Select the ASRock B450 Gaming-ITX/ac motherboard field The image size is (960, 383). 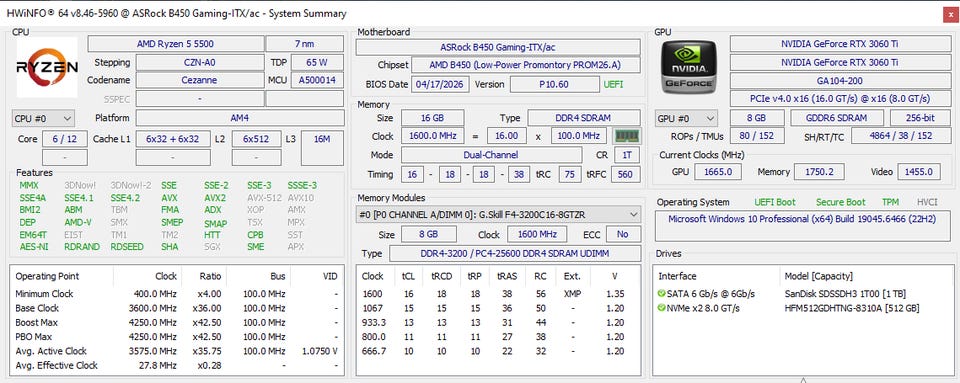click(498, 47)
